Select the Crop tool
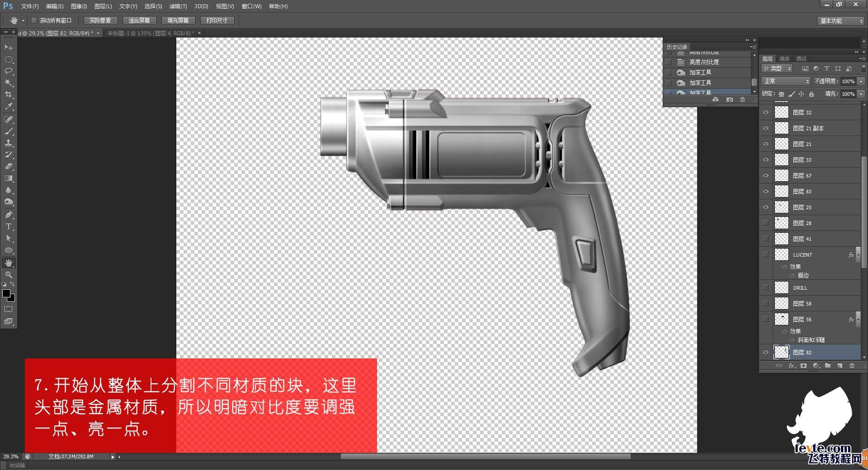The width and height of the screenshot is (868, 470). [x=9, y=94]
